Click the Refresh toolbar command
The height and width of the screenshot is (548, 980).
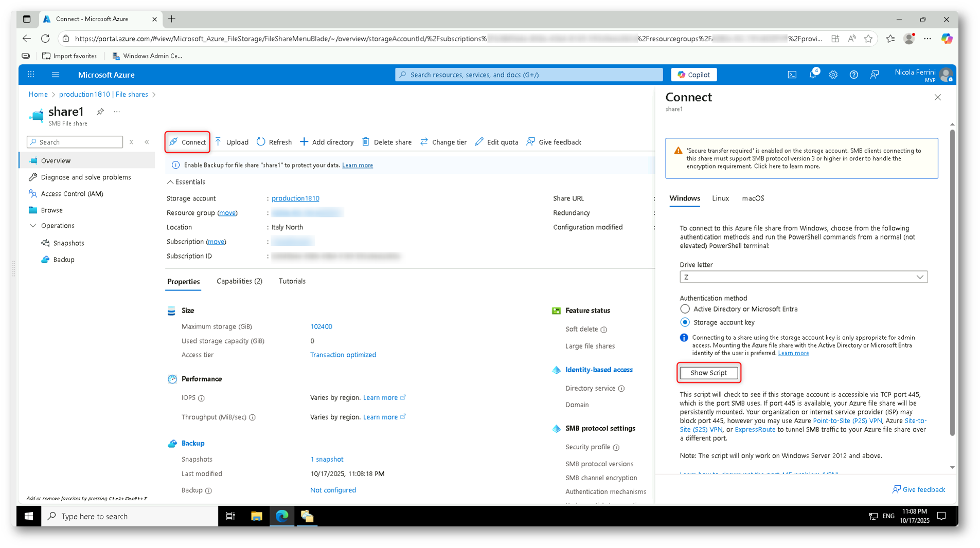[274, 142]
